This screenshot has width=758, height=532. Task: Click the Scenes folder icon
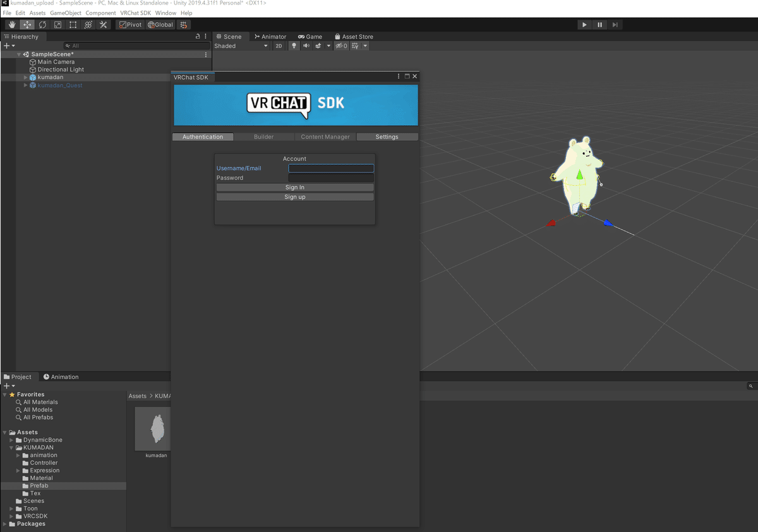[x=19, y=501]
